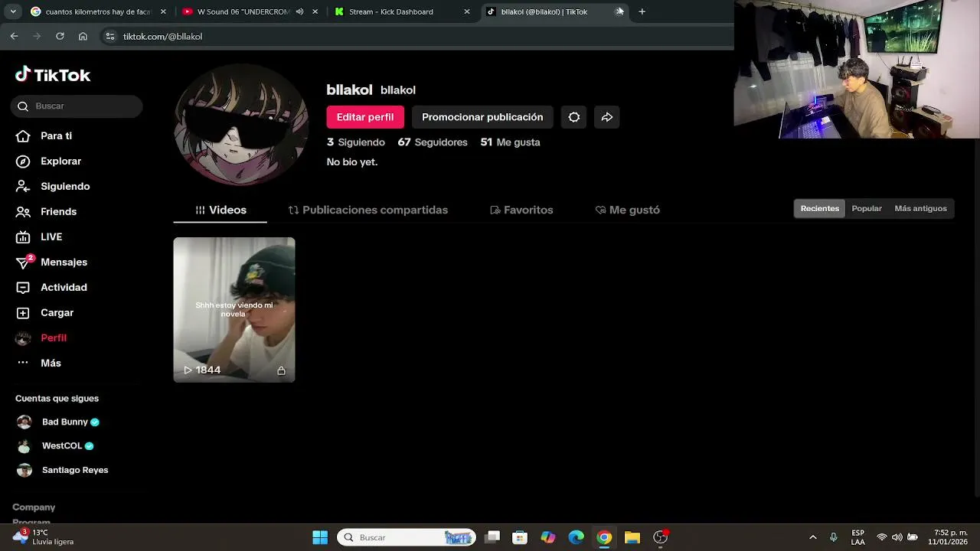Open ESP LAA language switcher
This screenshot has height=551, width=980.
coord(858,537)
